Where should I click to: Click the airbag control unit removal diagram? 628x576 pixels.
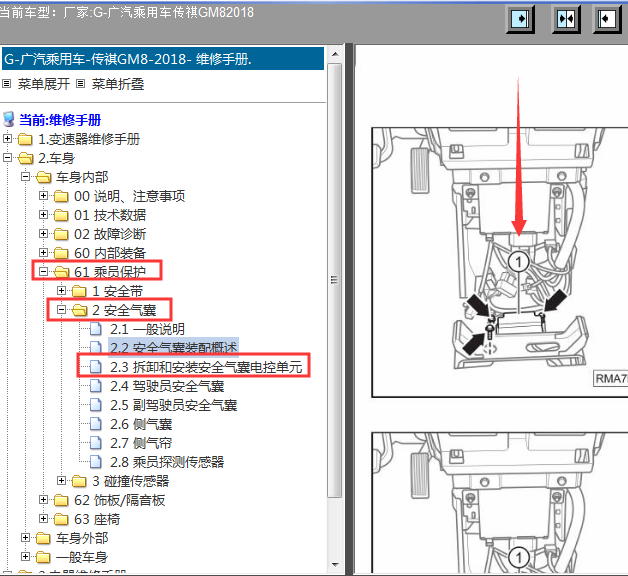[x=499, y=262]
